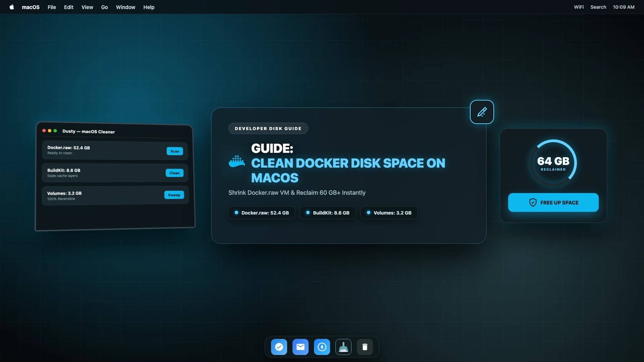Open the Edit menu
Screen dimensions: 644x362
tap(68, 7)
